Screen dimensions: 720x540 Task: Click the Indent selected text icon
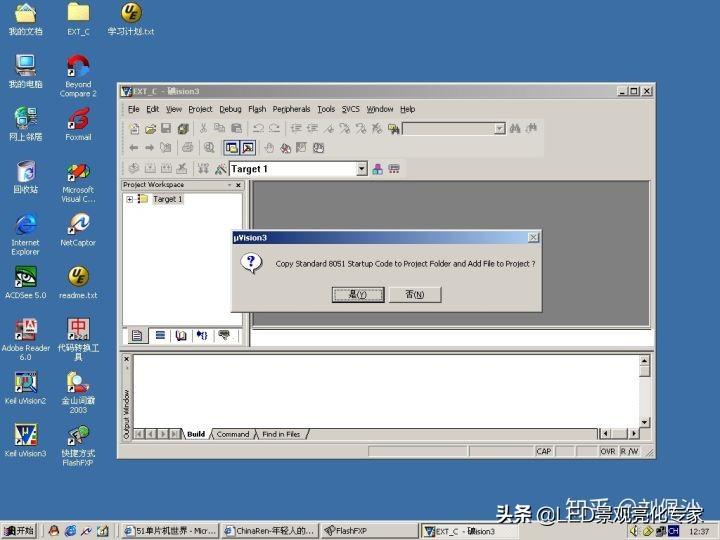(296, 129)
